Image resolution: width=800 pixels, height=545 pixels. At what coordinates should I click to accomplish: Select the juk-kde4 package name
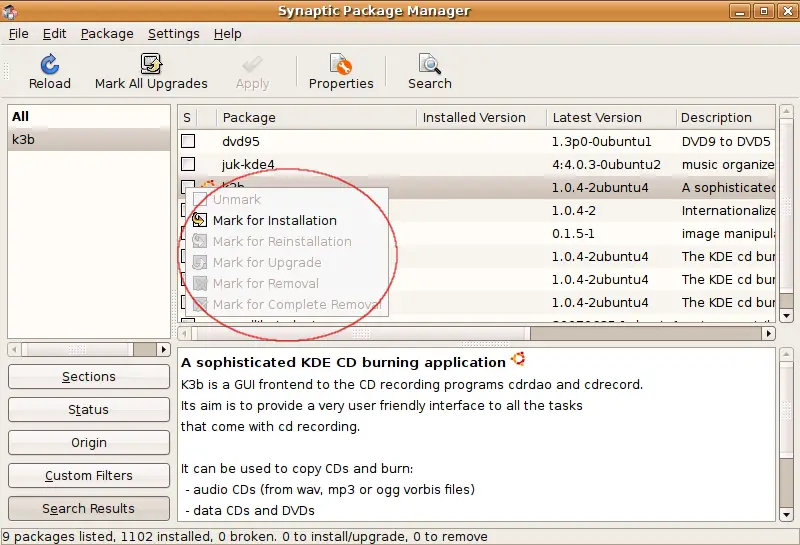(x=248, y=164)
